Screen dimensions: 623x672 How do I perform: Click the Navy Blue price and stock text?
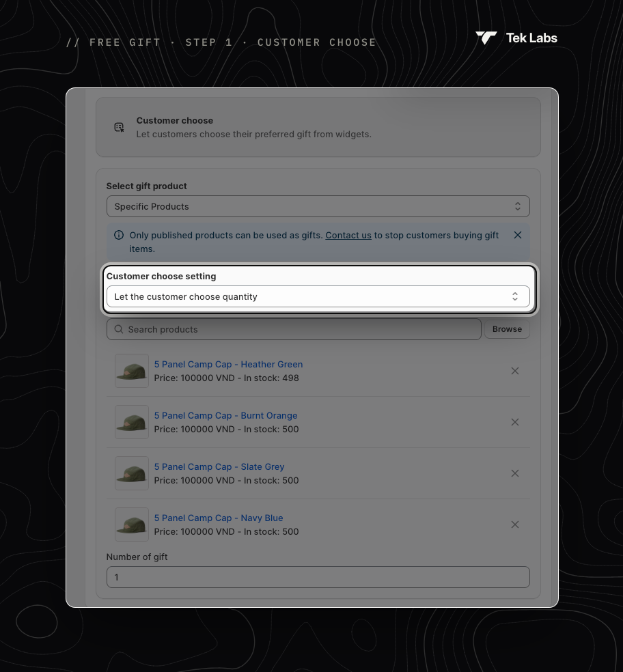tap(226, 531)
